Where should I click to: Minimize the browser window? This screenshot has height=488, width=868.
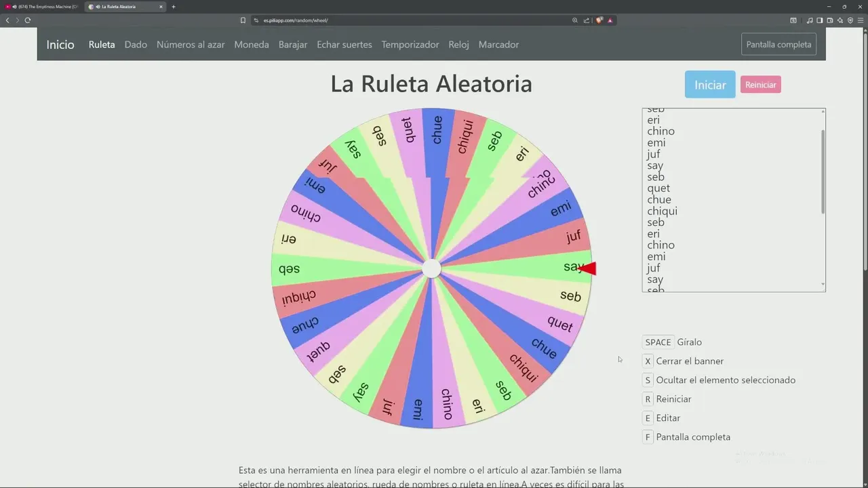click(x=829, y=7)
